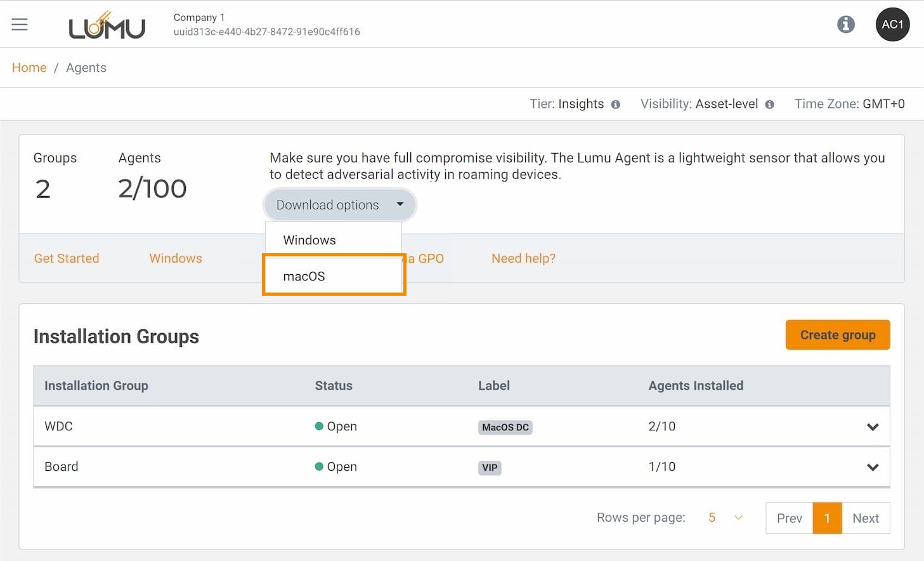Go to Home via breadcrumb

point(29,68)
